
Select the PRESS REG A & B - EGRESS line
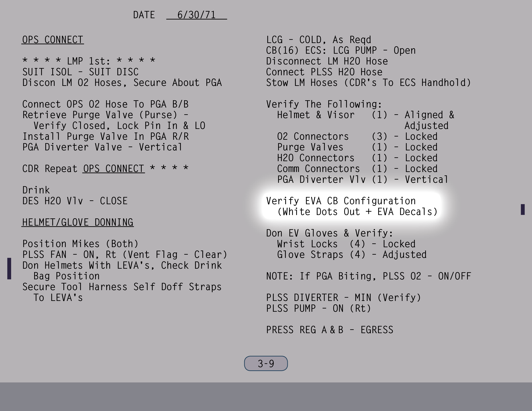coord(329,330)
